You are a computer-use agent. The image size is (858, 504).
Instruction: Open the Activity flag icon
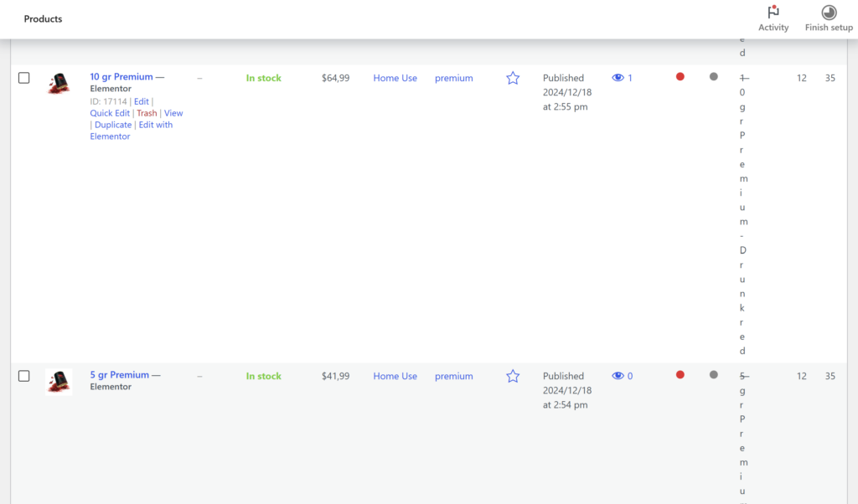773,12
